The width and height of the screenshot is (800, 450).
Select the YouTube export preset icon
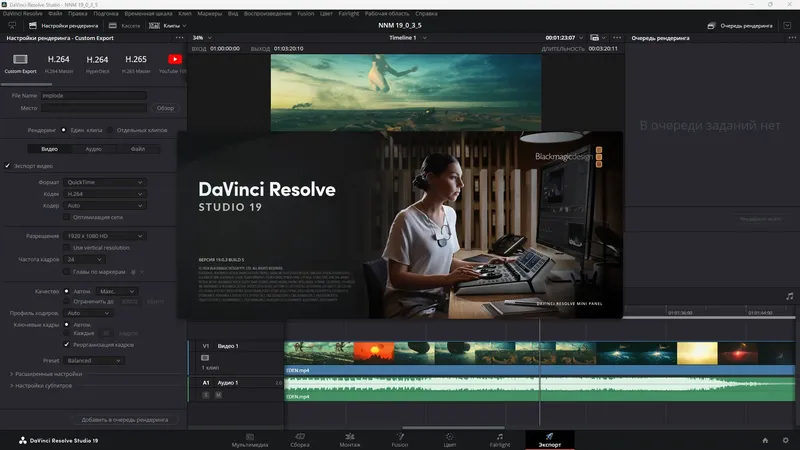[174, 59]
